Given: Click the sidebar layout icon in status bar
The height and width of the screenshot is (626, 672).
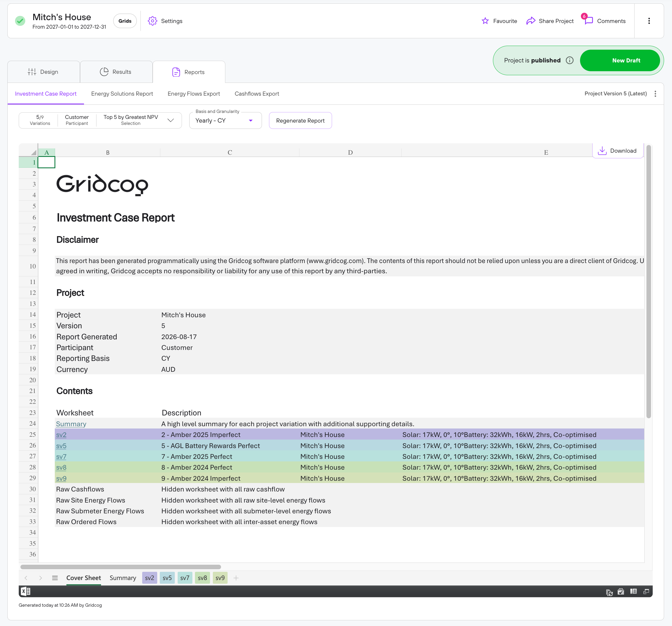Looking at the screenshot, I should [633, 592].
